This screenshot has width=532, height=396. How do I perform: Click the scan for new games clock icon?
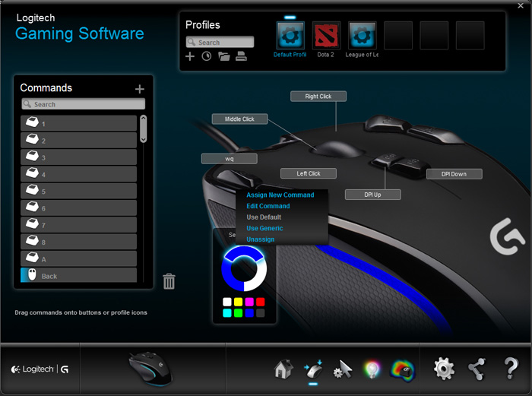pyautogui.click(x=207, y=56)
